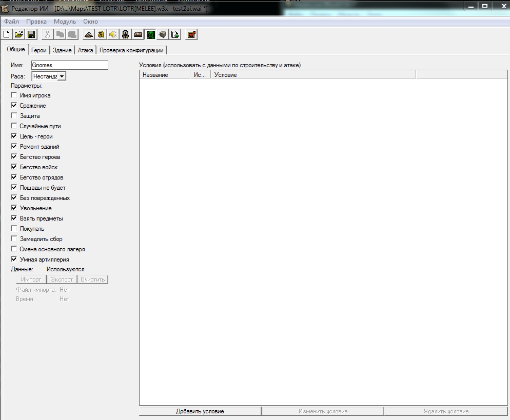Image resolution: width=510 pixels, height=420 pixels.
Task: Switch to the Герои tab
Action: 38,50
